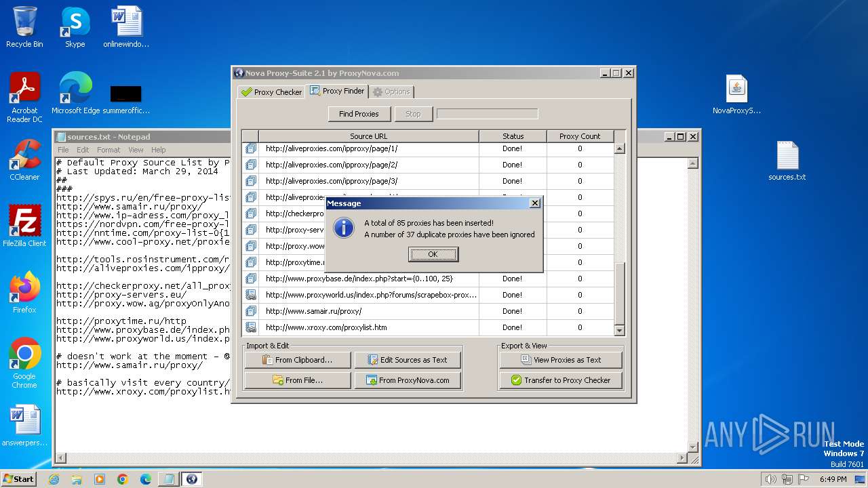Image resolution: width=868 pixels, height=488 pixels.
Task: Click the Find Proxies button
Action: pos(359,114)
